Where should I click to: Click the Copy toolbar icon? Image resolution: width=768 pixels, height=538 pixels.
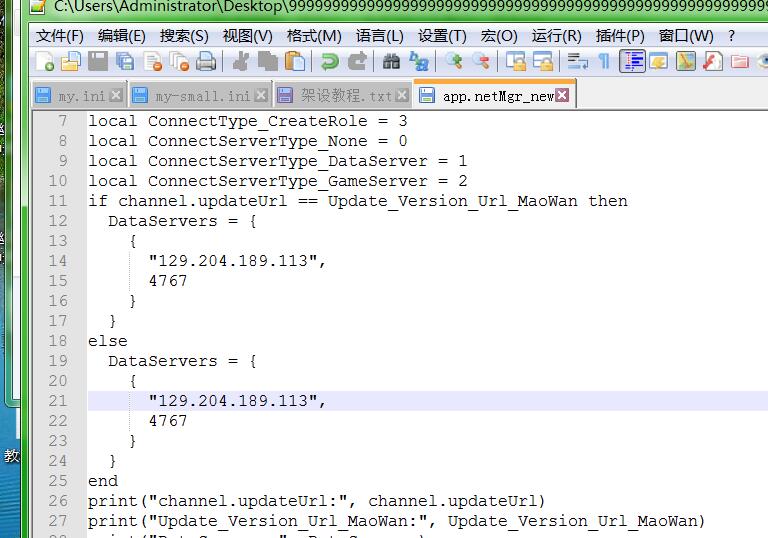coord(267,62)
